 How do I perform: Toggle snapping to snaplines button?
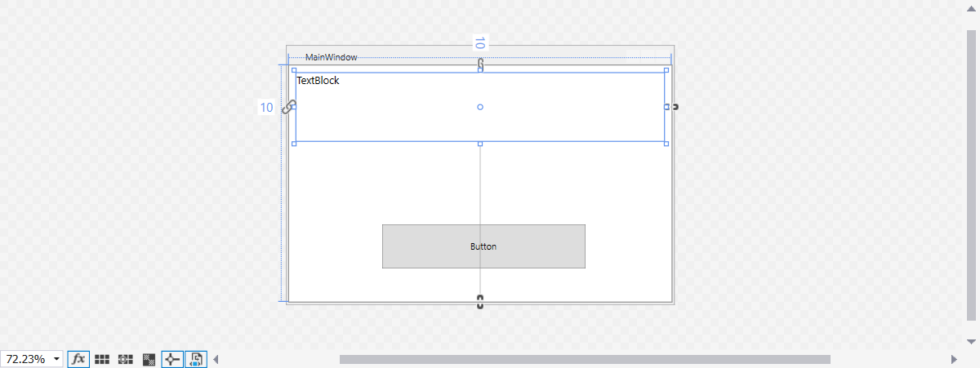click(x=172, y=359)
